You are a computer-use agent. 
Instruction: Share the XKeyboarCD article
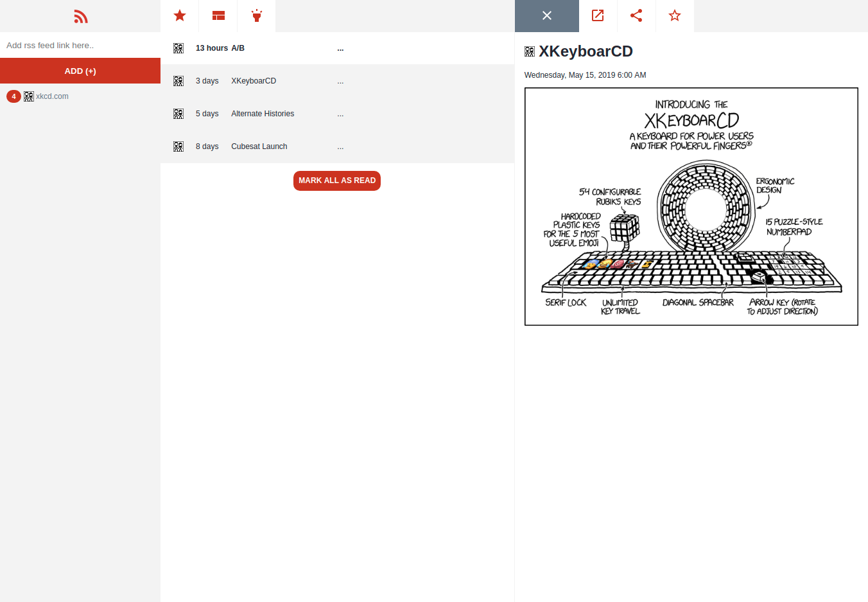coord(636,15)
